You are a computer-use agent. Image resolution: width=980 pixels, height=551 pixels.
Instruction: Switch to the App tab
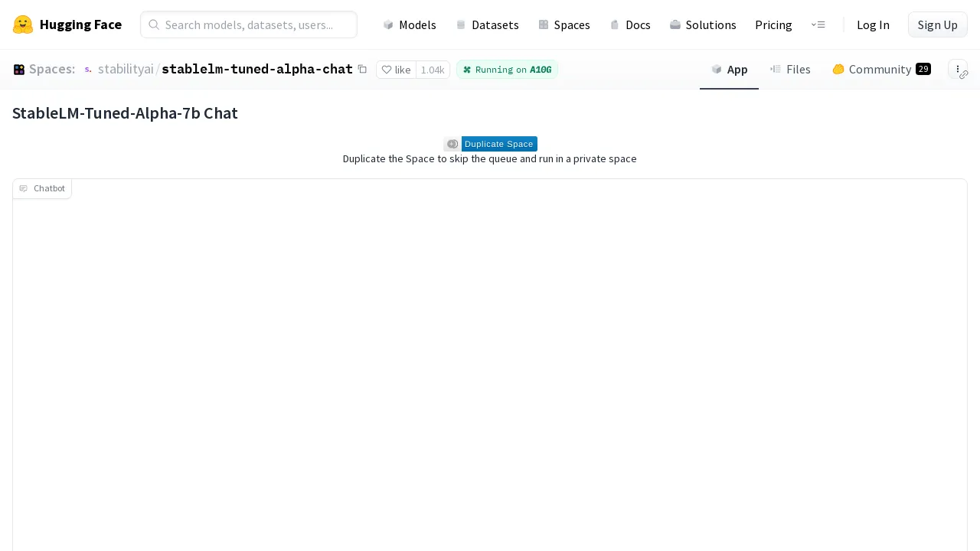coord(729,70)
